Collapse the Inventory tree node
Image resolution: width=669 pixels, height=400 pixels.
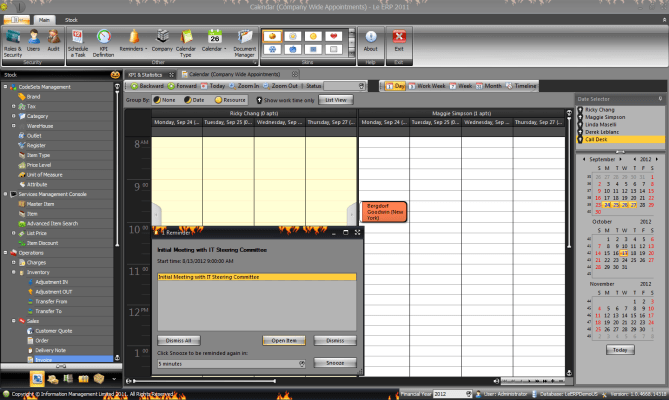[14, 272]
